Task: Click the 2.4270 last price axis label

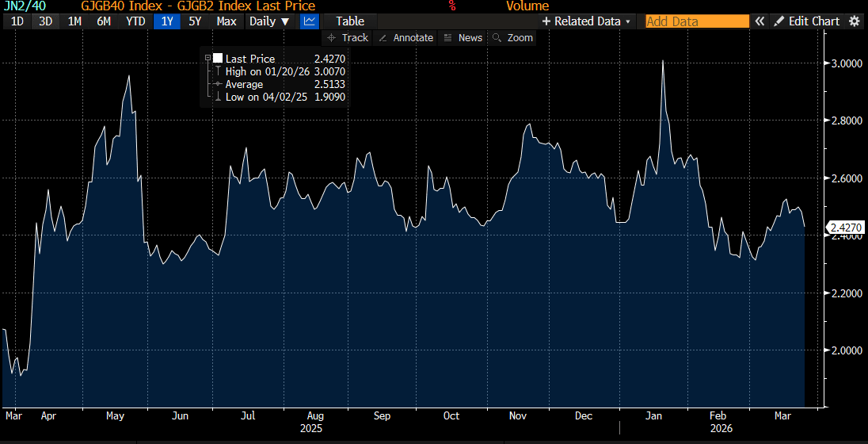Action: [x=845, y=228]
